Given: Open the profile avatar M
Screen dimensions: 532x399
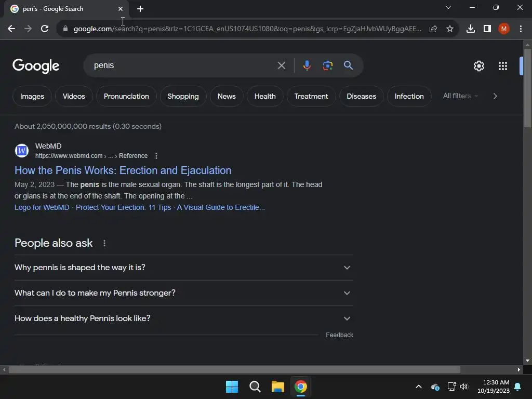Looking at the screenshot, I should (504, 29).
